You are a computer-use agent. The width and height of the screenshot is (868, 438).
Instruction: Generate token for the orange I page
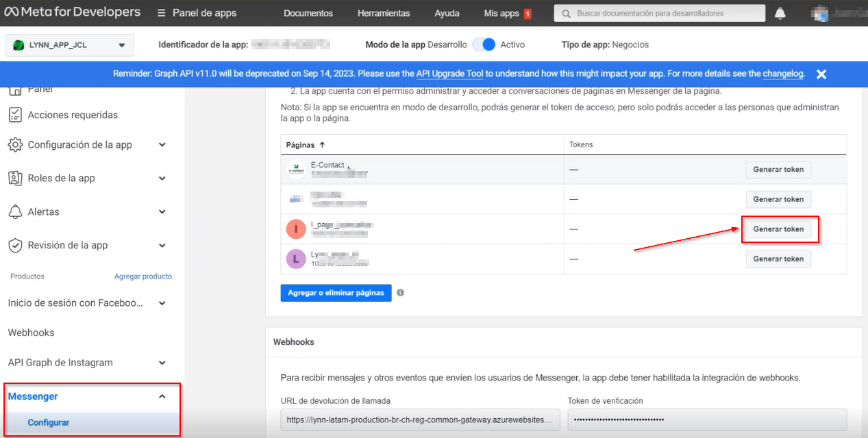(x=778, y=229)
